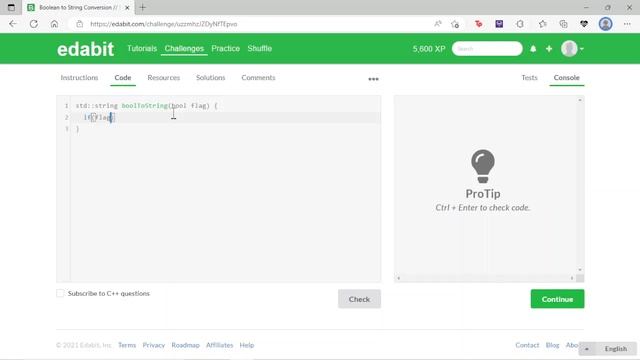The height and width of the screenshot is (360, 640).
Task: Switch to the Code tab
Action: (123, 78)
